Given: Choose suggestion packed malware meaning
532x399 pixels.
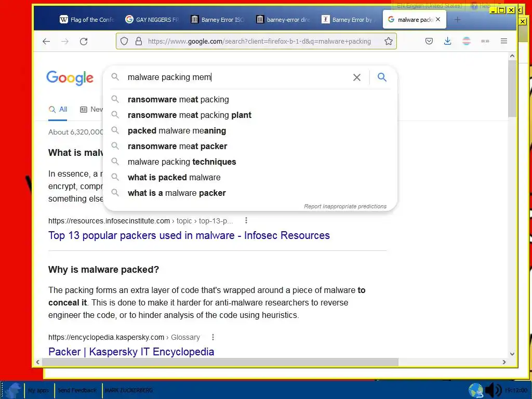Looking at the screenshot, I should point(250,130).
